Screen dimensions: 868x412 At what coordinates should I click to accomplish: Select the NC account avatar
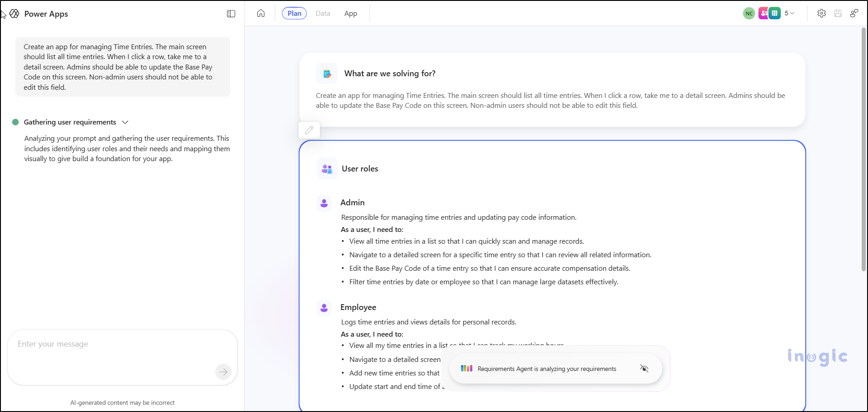(749, 13)
